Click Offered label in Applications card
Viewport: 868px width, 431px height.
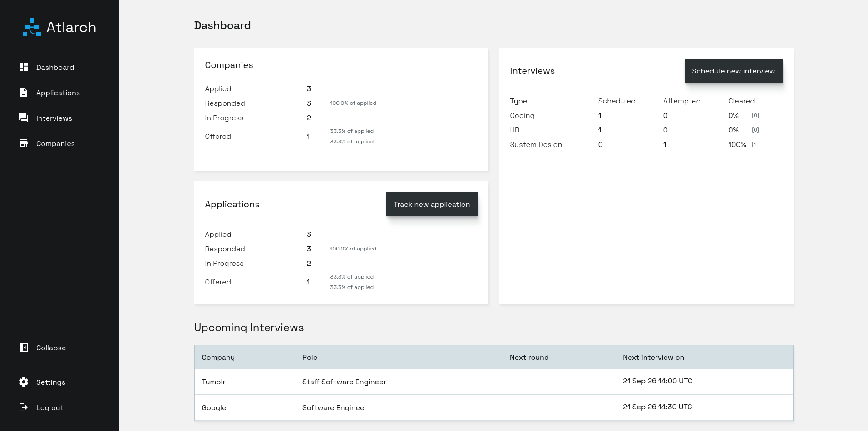(x=218, y=282)
